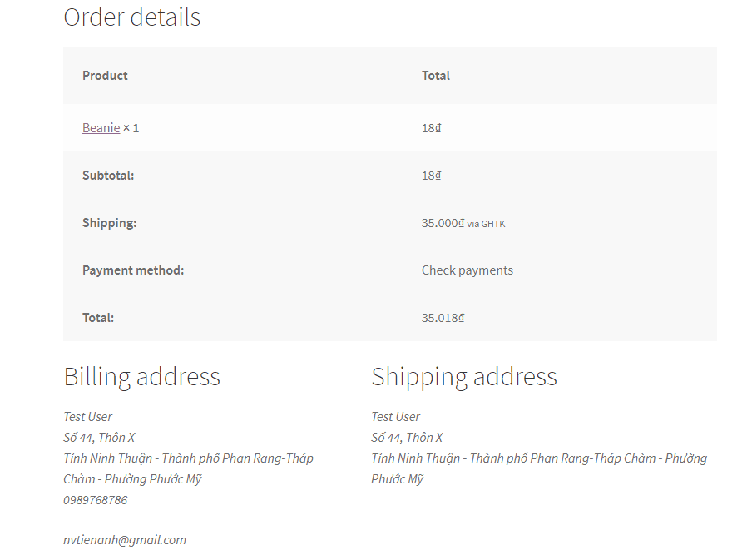Click the nvtienanh@gmail.com email address
Image resolution: width=752 pixels, height=560 pixels.
tap(125, 540)
